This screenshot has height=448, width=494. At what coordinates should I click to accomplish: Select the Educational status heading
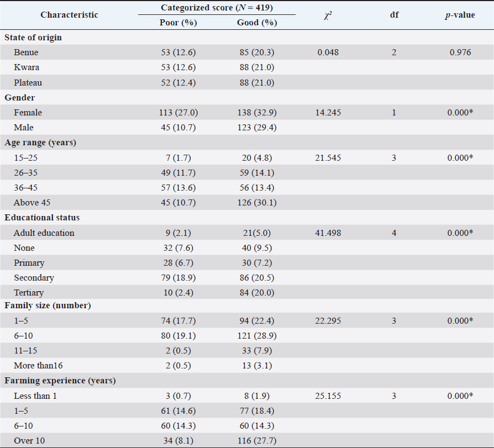tap(42, 218)
